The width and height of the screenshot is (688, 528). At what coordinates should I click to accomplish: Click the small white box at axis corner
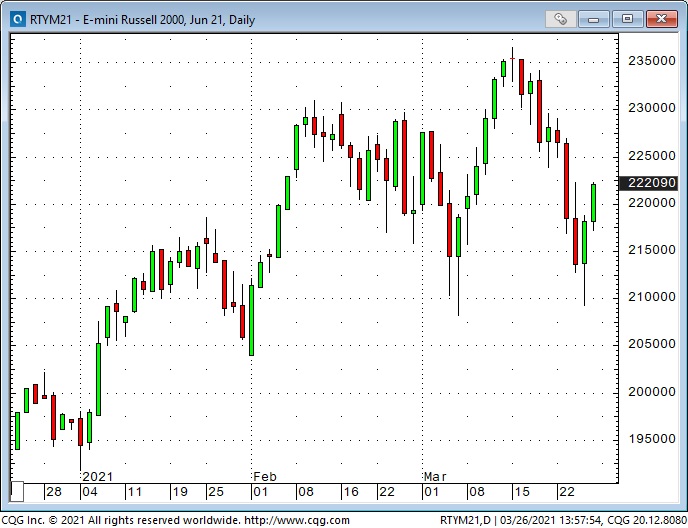17,492
